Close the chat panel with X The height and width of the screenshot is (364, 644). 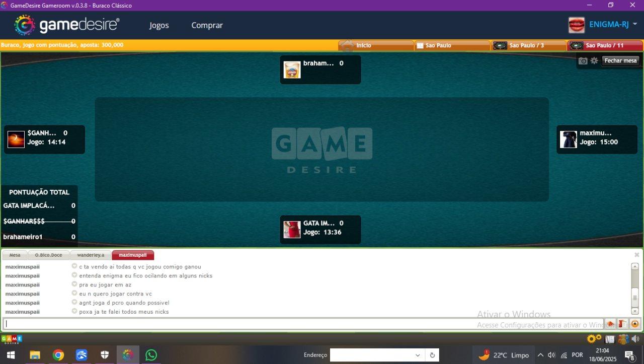636,255
